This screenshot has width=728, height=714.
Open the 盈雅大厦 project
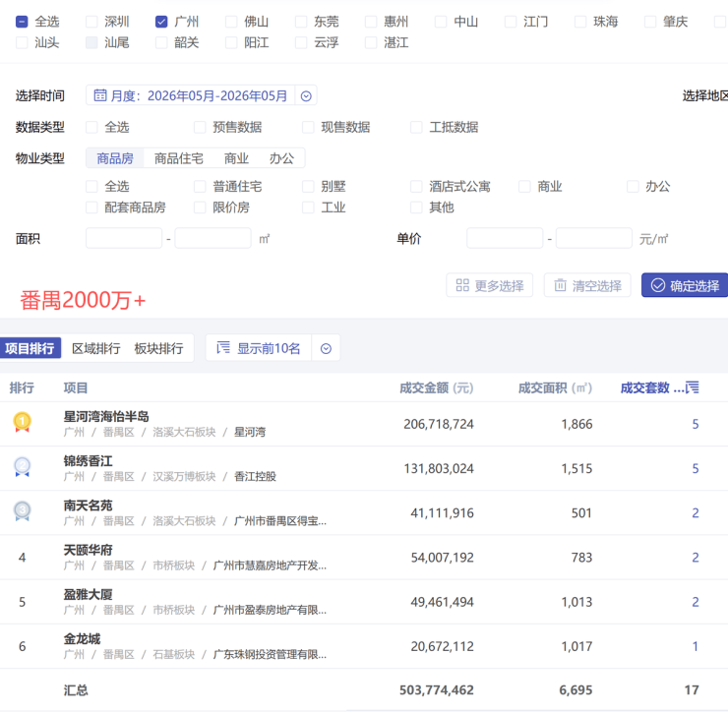[89, 595]
